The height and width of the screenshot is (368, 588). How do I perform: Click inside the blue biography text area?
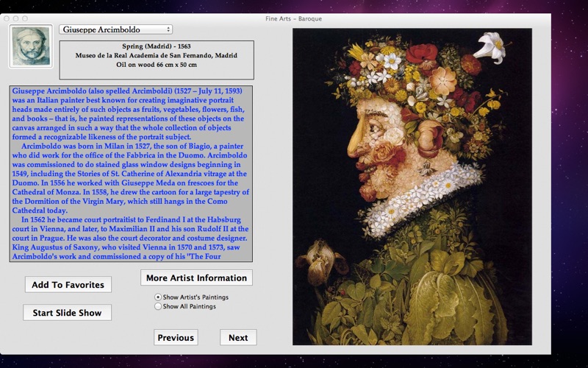(x=131, y=174)
